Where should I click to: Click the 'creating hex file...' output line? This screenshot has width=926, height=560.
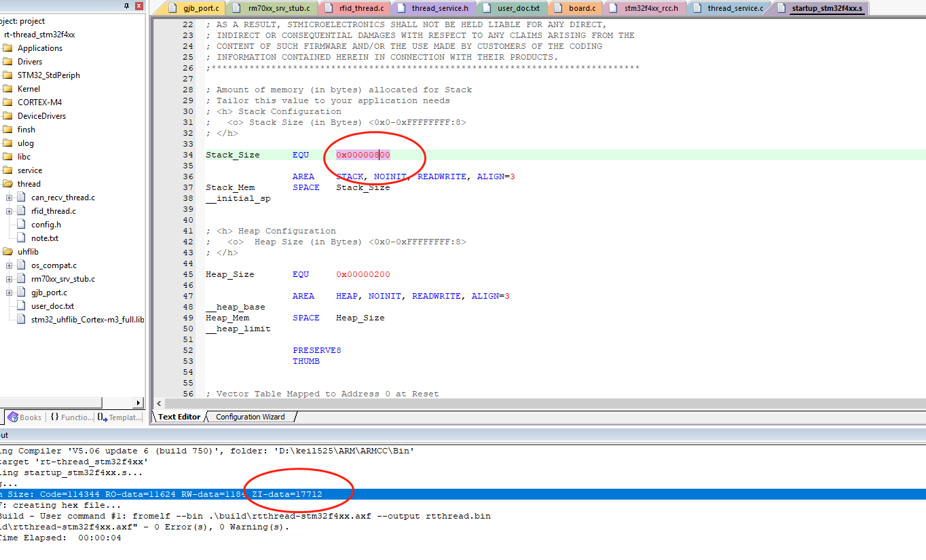pos(60,505)
